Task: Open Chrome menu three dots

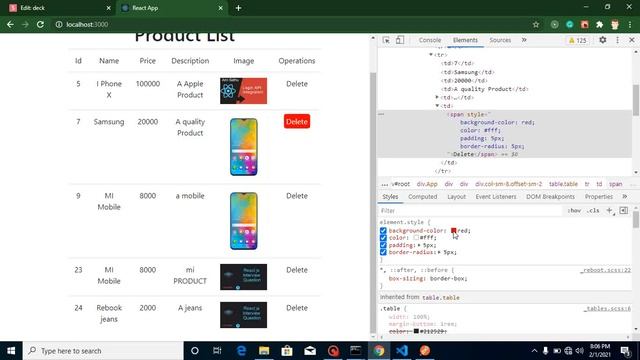Action: point(631,24)
